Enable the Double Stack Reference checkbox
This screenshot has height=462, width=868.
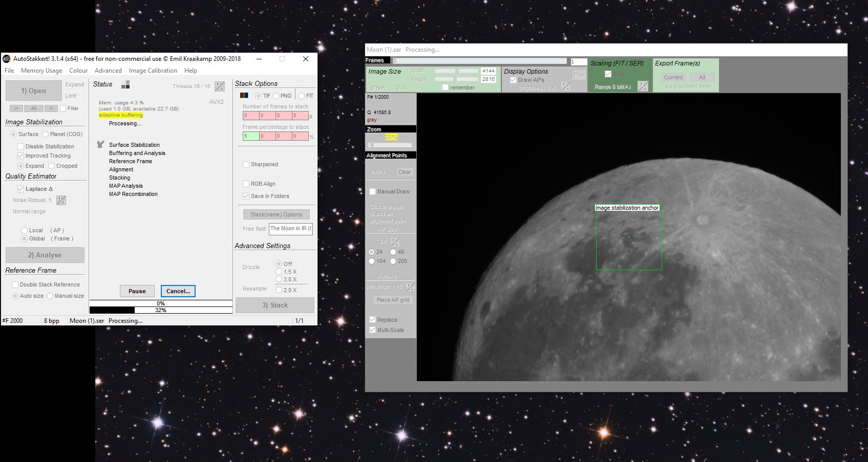coord(15,284)
